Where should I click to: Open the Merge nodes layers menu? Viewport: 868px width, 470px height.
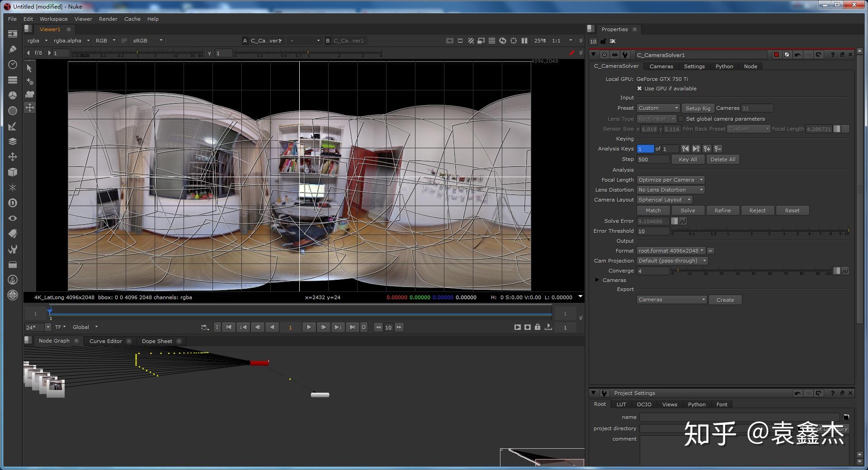pyautogui.click(x=13, y=141)
